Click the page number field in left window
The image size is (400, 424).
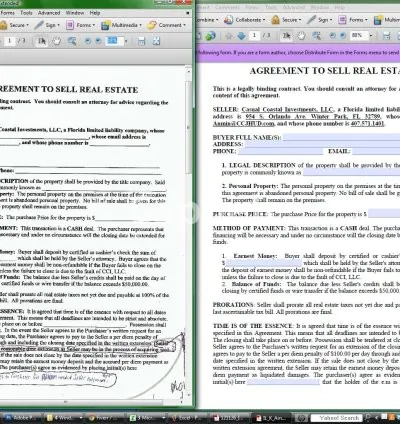10,41
